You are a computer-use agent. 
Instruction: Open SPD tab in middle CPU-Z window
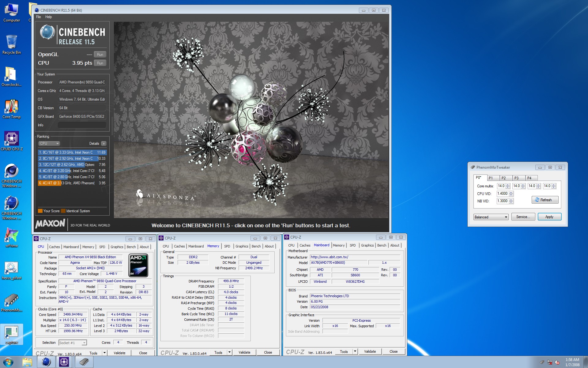coord(227,246)
